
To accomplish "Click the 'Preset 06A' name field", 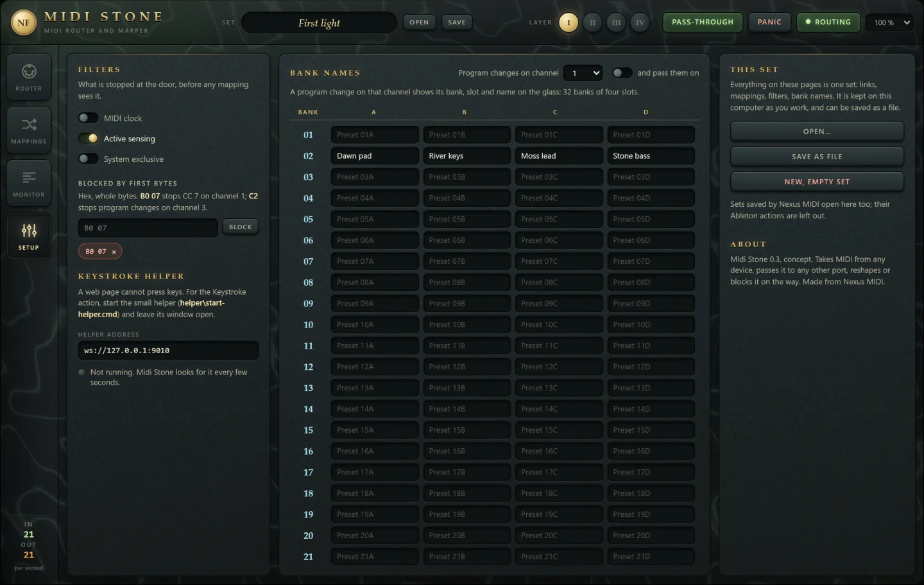I will [375, 240].
